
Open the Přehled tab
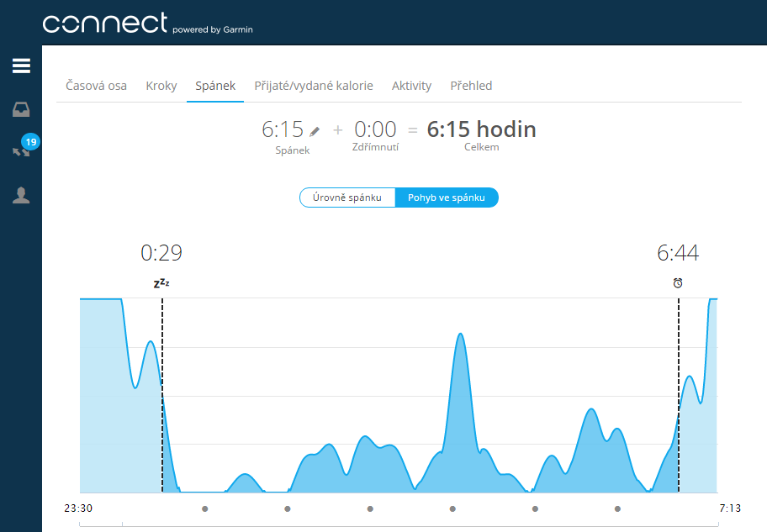(471, 86)
